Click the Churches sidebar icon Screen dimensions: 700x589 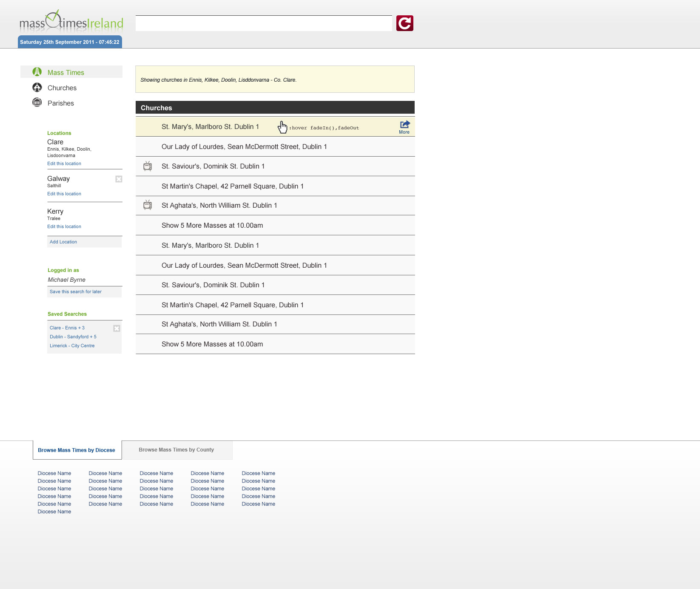(37, 87)
